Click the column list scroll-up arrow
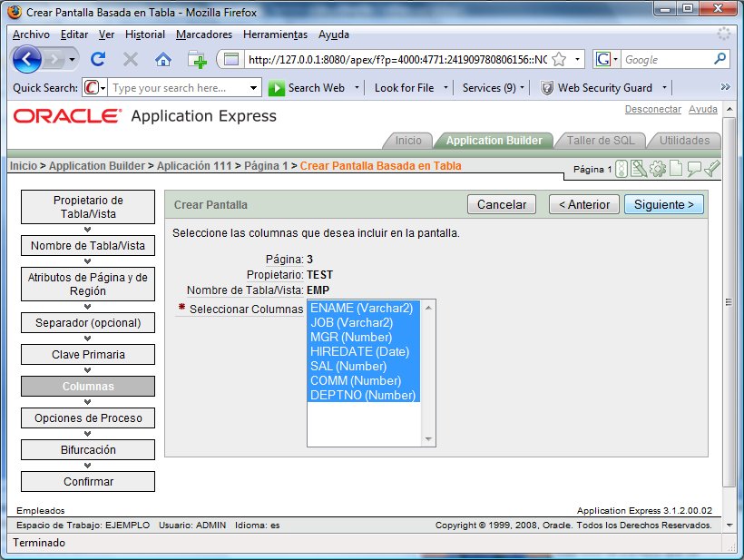This screenshot has height=560, width=744. (x=428, y=308)
